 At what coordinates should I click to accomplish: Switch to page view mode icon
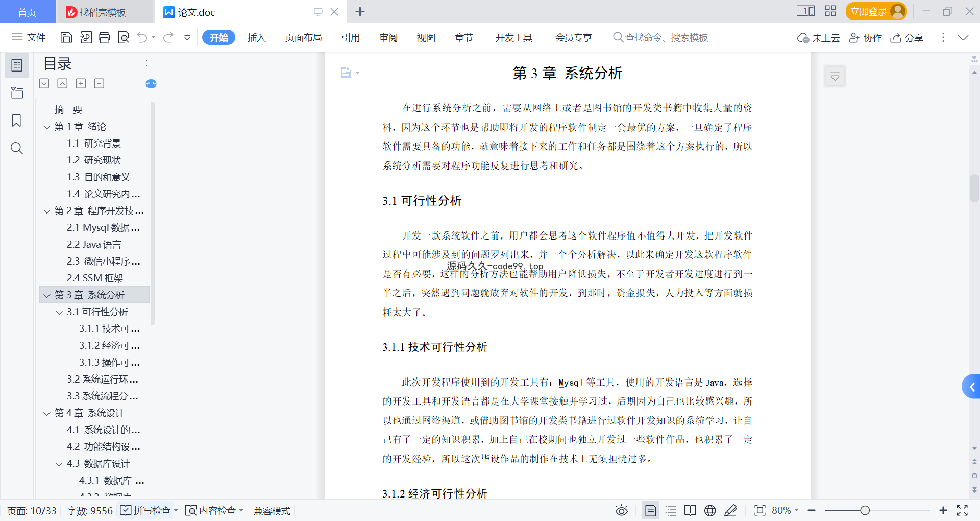(x=650, y=510)
